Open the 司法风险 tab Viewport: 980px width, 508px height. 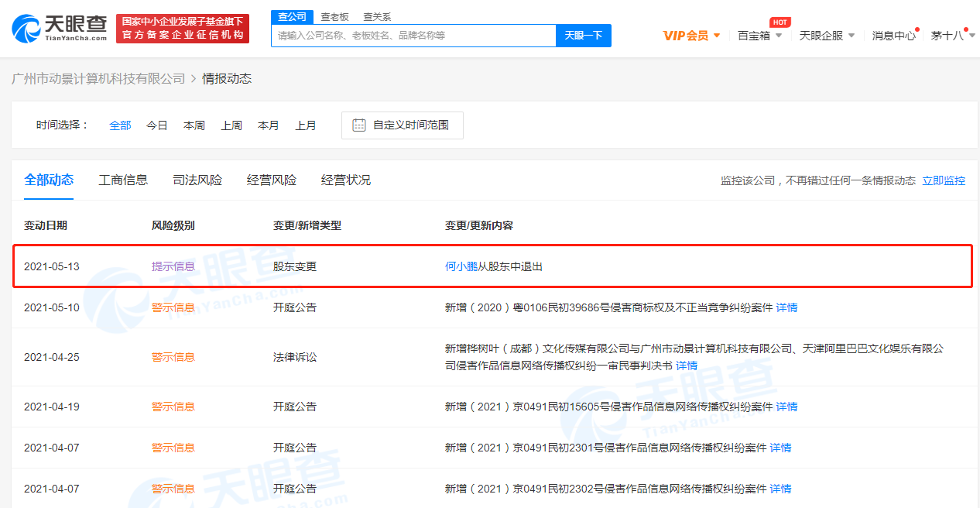coord(197,180)
